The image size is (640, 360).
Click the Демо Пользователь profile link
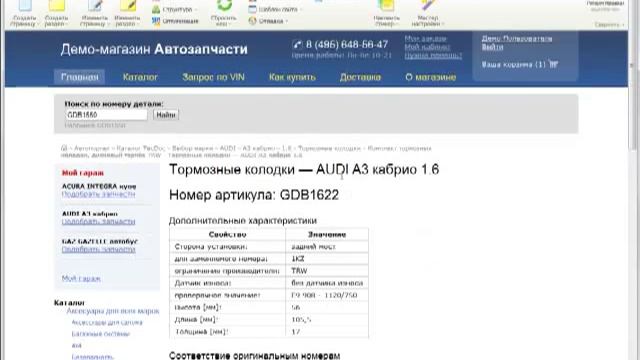(x=517, y=38)
